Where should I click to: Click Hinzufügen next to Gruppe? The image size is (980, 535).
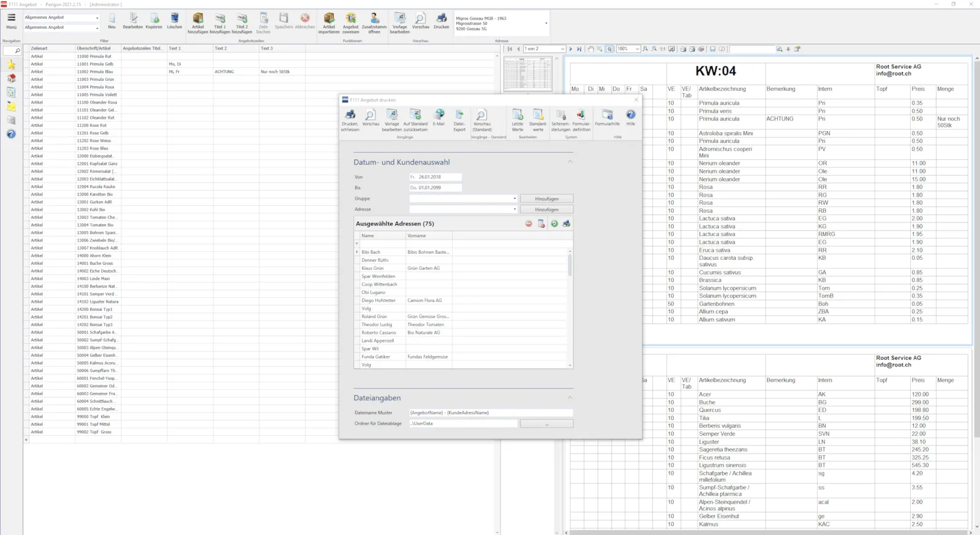click(x=546, y=199)
